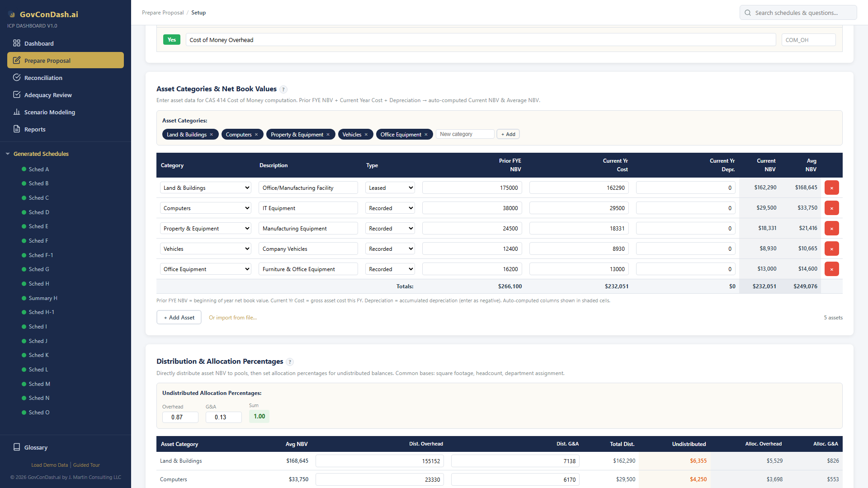
Task: Click the yellow status indicator beside Summary H
Action: tap(23, 298)
